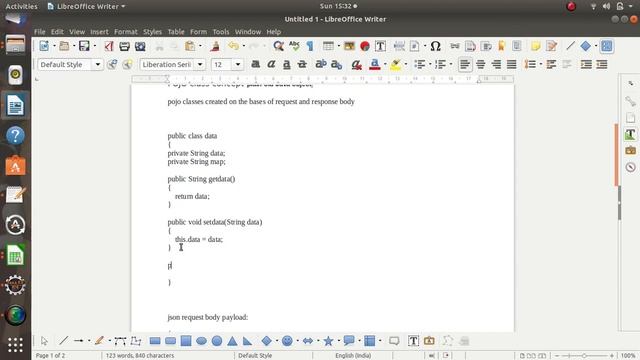This screenshot has width=640, height=360.
Task: Select the ellipse drawing shape
Action: pyautogui.click(x=201, y=341)
